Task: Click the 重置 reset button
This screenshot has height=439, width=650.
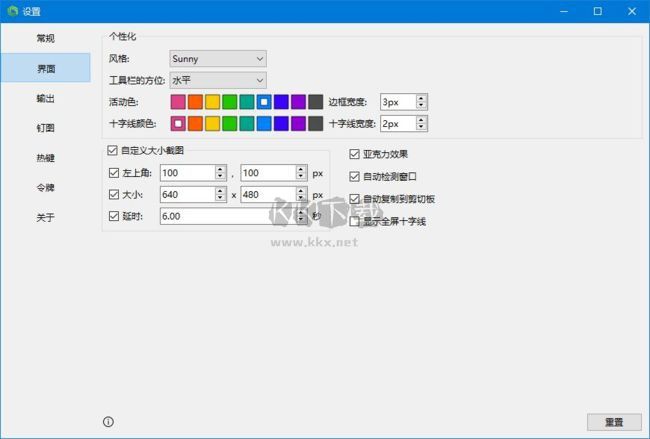Action: click(614, 422)
